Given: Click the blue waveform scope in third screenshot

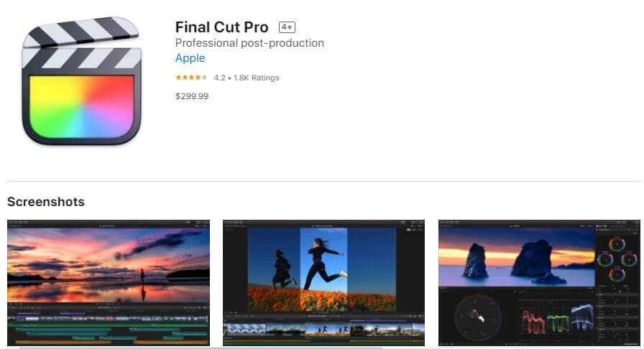Looking at the screenshot, I should (582, 317).
